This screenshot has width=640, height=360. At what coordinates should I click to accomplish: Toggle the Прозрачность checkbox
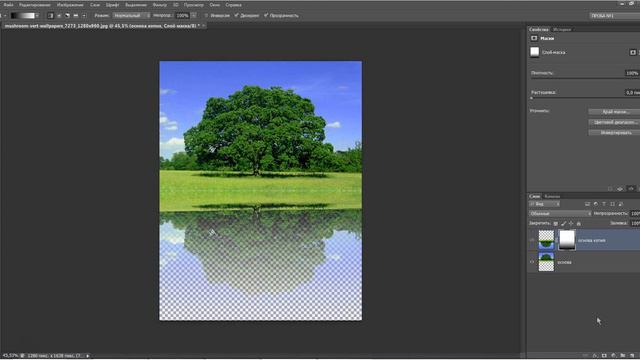click(266, 16)
